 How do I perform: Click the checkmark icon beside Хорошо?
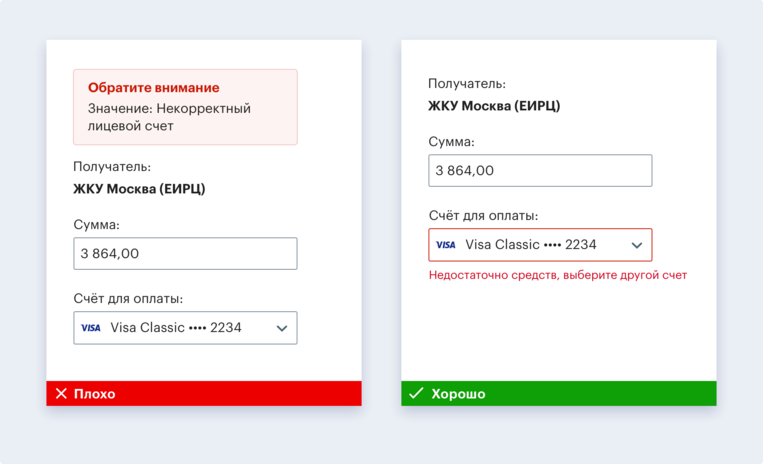point(416,394)
